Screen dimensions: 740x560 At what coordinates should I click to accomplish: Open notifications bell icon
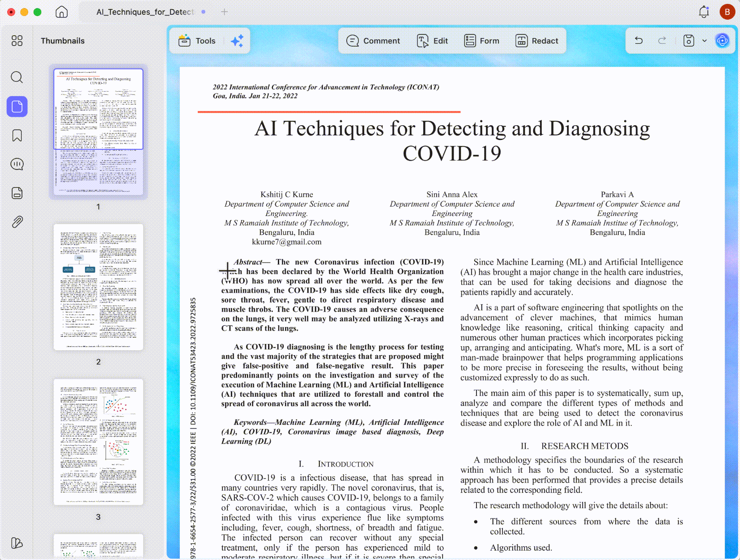704,12
